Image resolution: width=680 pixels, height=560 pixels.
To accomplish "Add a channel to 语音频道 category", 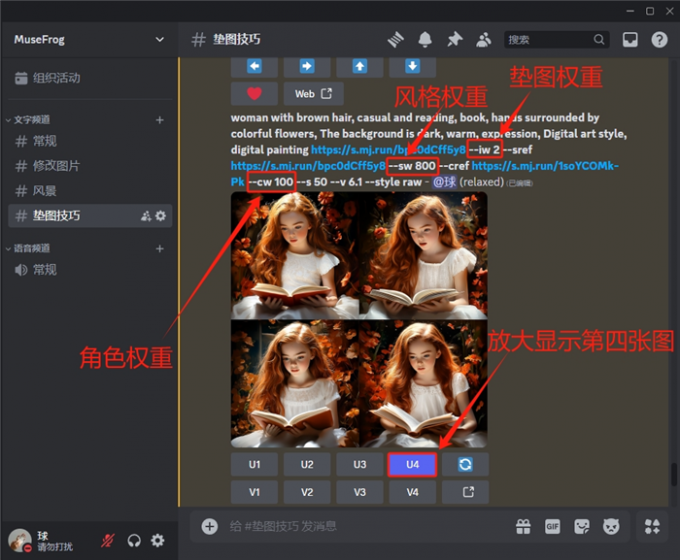I will (x=160, y=249).
